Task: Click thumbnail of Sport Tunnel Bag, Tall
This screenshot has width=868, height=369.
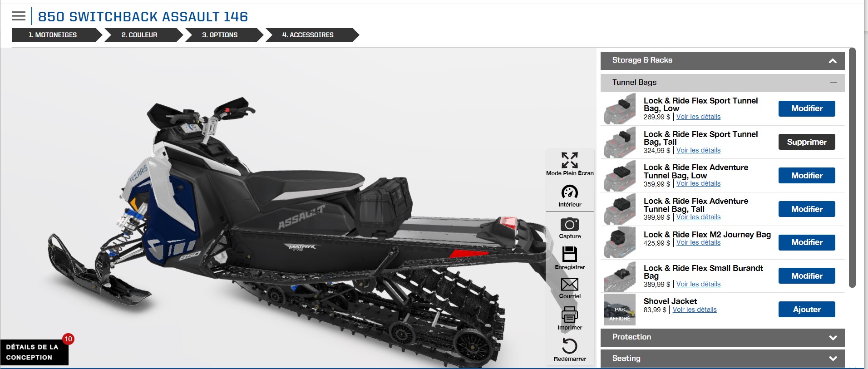Action: pos(620,142)
